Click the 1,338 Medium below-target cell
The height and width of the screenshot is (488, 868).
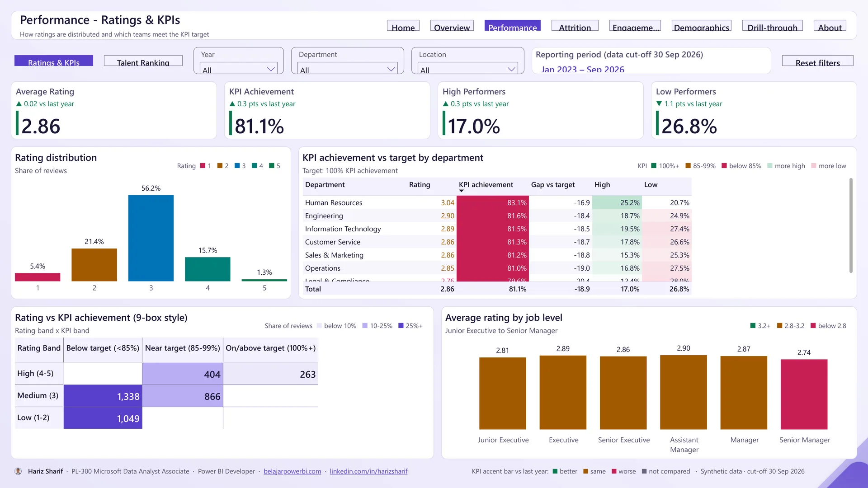103,396
